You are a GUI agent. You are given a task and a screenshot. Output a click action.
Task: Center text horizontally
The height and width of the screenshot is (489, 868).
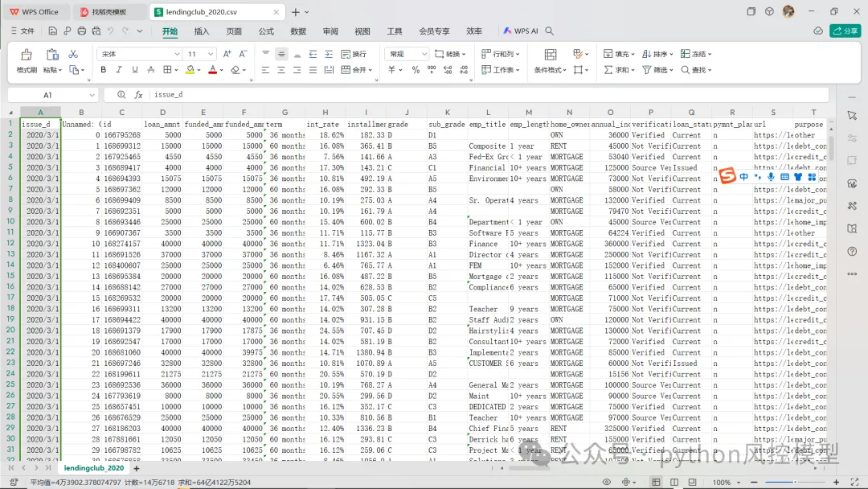tap(281, 70)
